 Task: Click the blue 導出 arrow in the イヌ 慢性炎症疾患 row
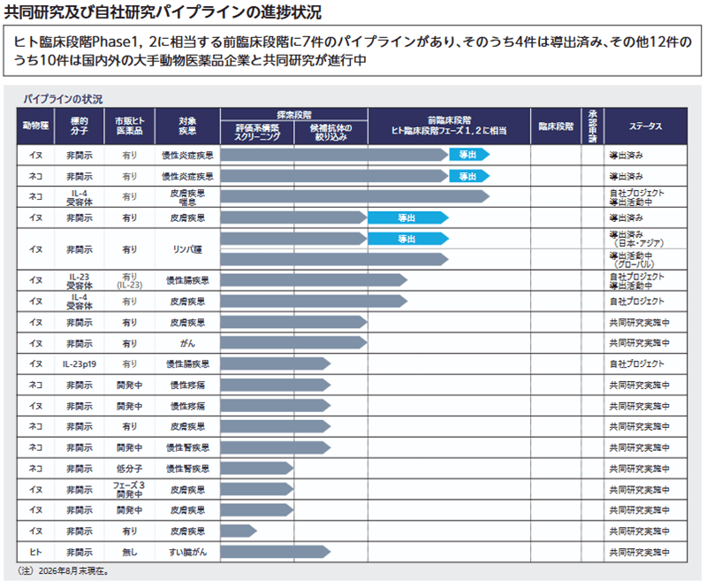coord(469,155)
